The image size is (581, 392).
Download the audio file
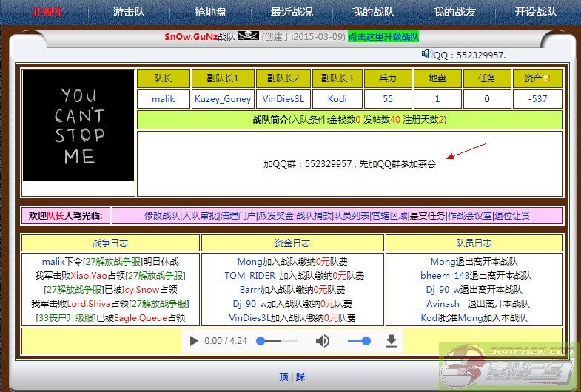(392, 341)
